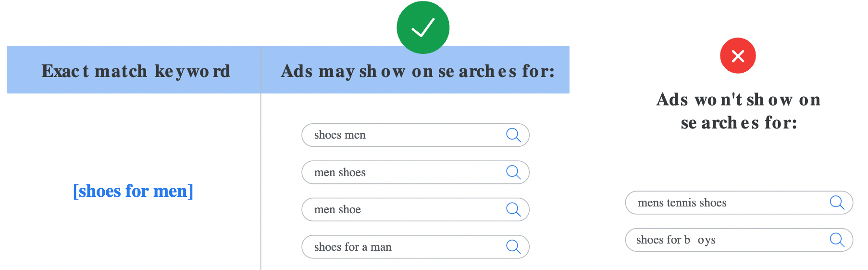Click search icon in "men shoes" box
Image resolution: width=868 pixels, height=270 pixels.
click(513, 172)
